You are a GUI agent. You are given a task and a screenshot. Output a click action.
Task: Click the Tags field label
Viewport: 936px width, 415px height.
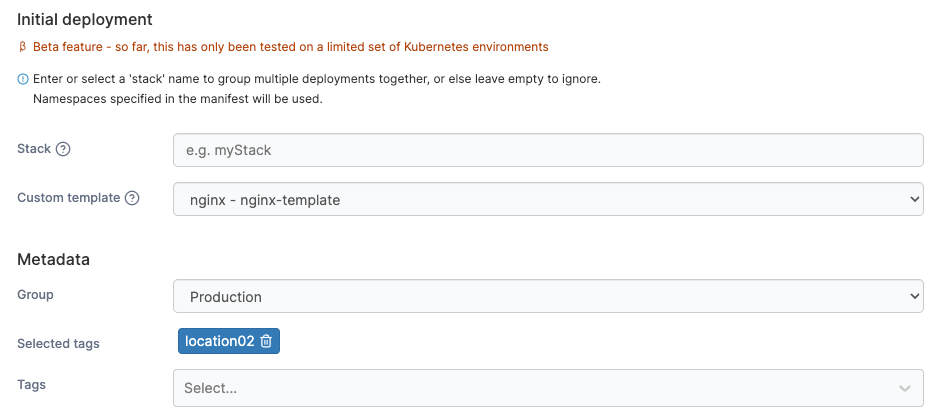coord(32,384)
